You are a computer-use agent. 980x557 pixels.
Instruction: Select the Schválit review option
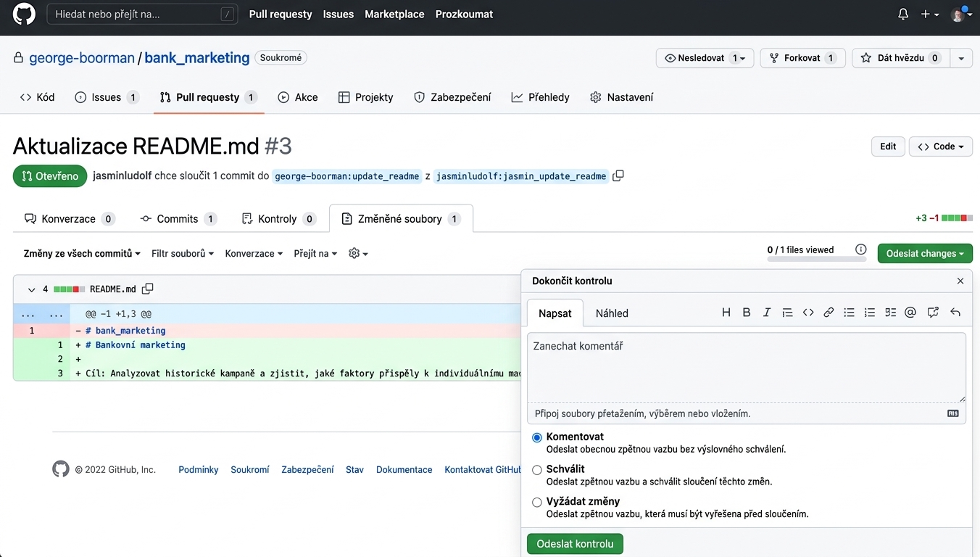pos(537,470)
